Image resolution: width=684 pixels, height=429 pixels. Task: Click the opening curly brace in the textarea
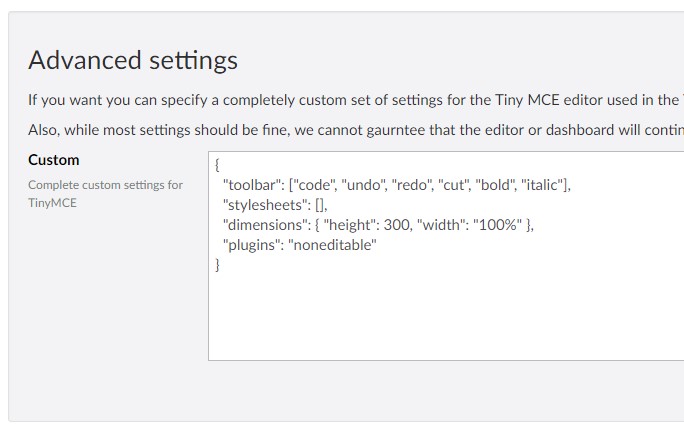coord(217,165)
